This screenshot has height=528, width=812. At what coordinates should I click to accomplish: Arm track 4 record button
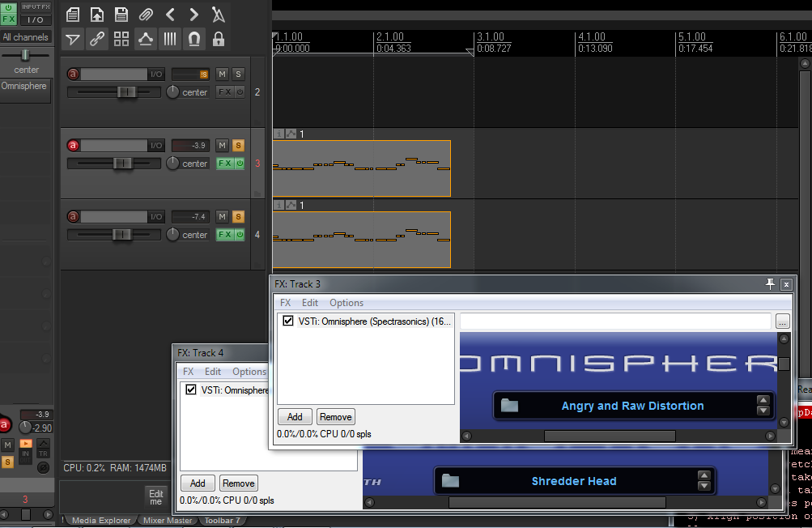73,216
